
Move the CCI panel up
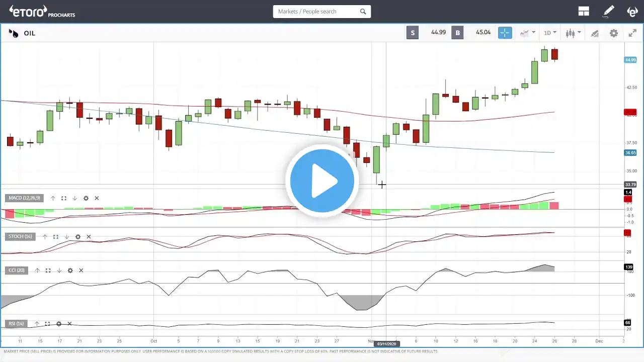(x=37, y=270)
